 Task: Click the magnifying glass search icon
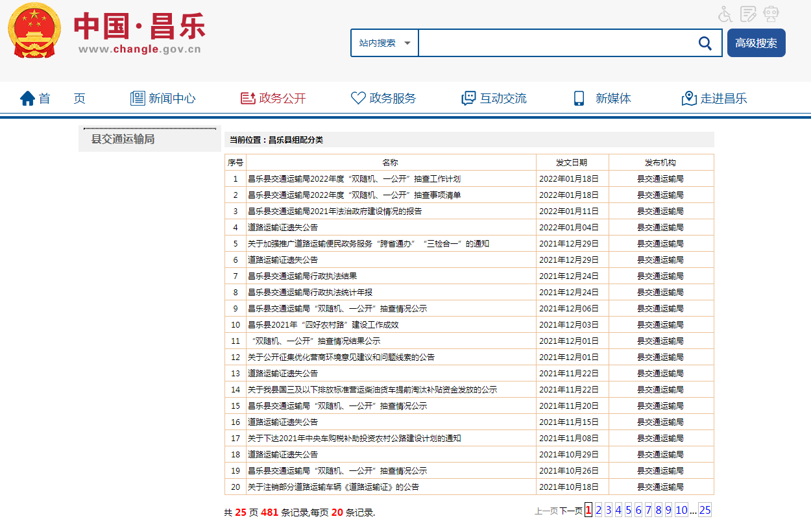[705, 43]
